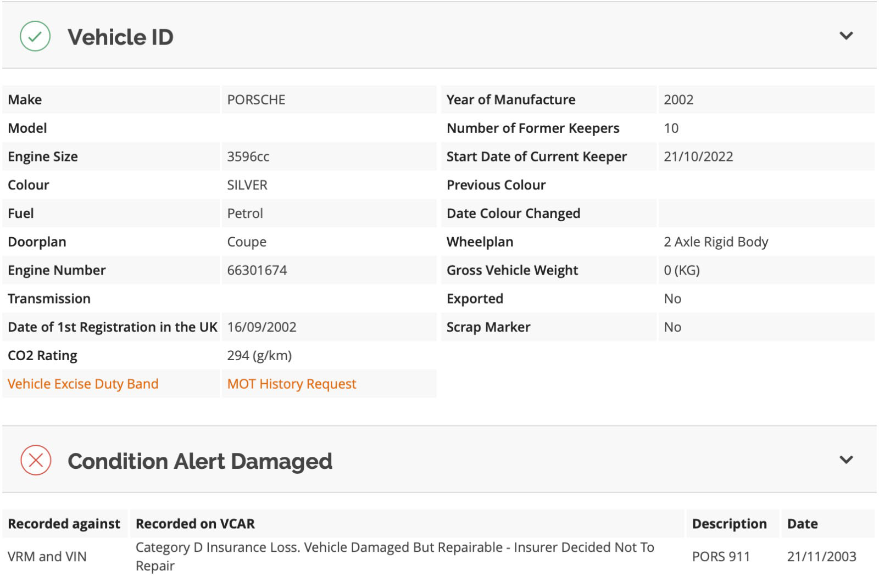Screen dimensions: 879x588
Task: Click the Previous Colour label
Action: (x=496, y=185)
